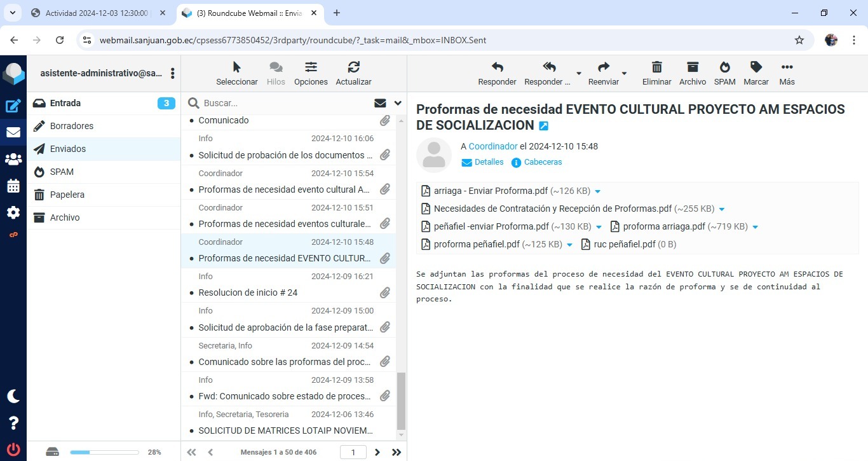The width and height of the screenshot is (868, 461).
Task: Click the Cabeceras link
Action: click(543, 162)
